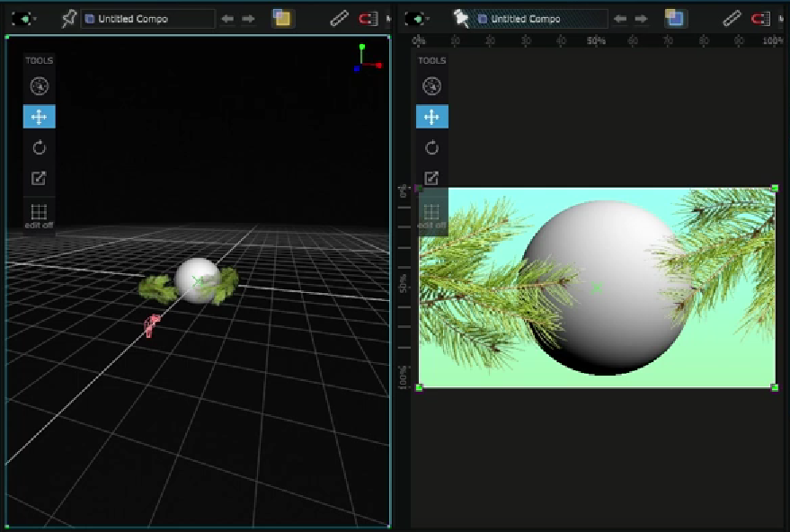Select the rotate tool in right viewport
The image size is (790, 532).
click(431, 146)
